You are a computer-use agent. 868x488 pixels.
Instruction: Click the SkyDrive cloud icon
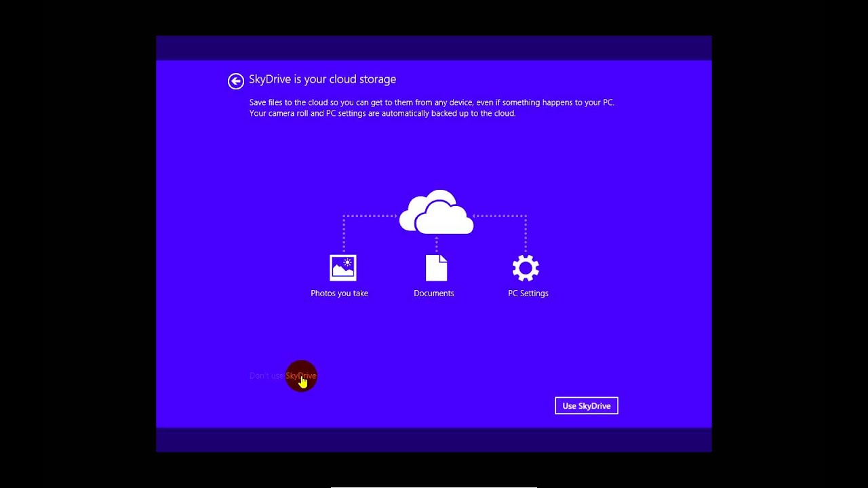pyautogui.click(x=437, y=212)
